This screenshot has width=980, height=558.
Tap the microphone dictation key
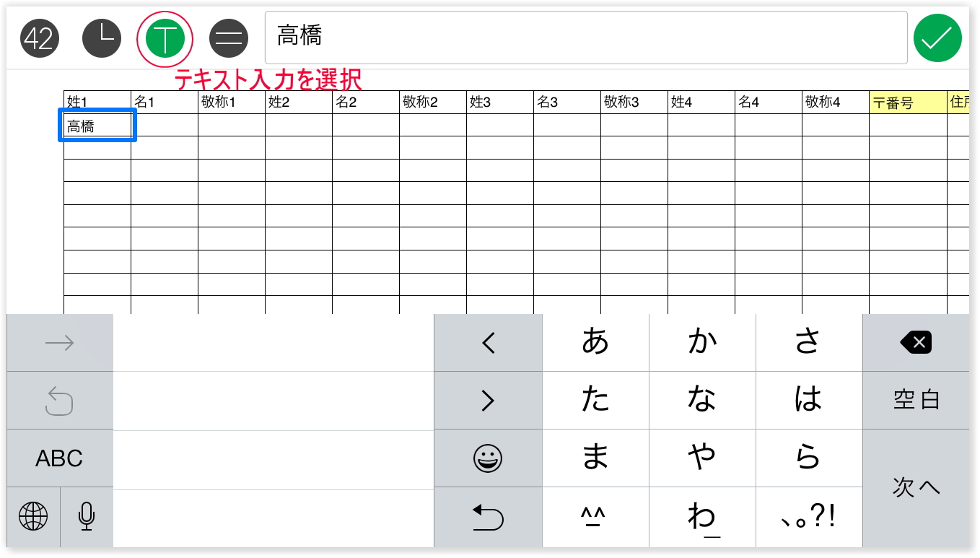coord(87,516)
